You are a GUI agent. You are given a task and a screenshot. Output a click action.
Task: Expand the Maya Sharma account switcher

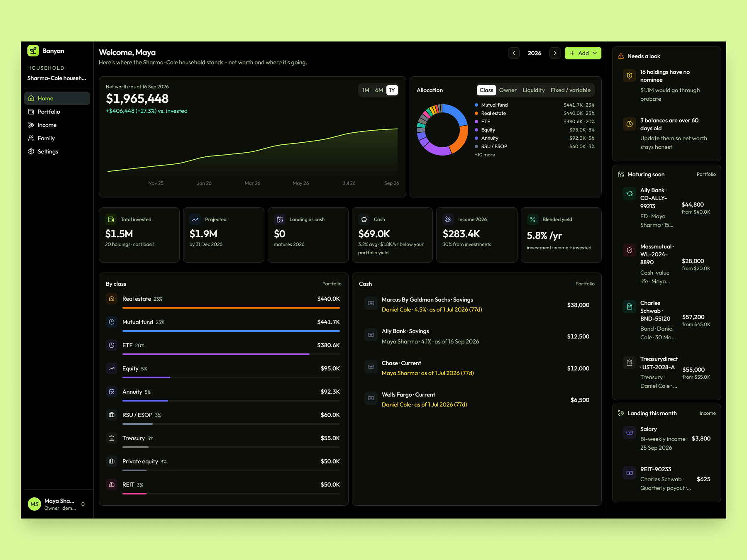57,504
